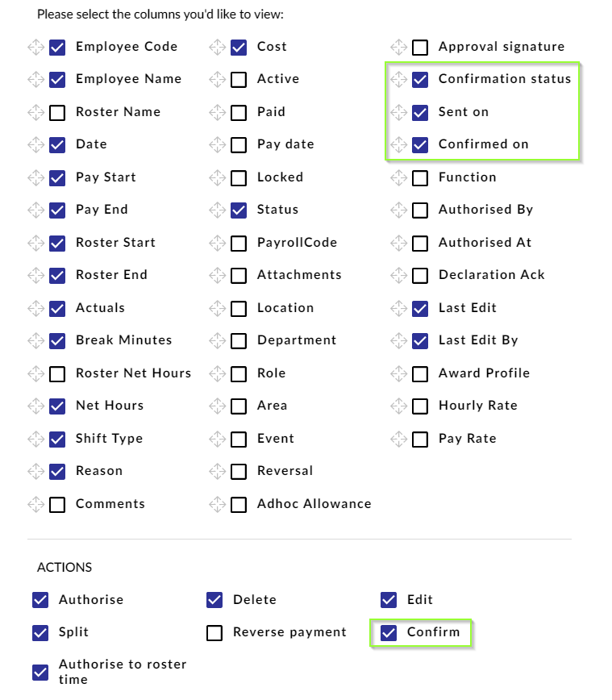Click the move handle next to Adhoc Allowance
612x700 pixels.
(x=217, y=503)
